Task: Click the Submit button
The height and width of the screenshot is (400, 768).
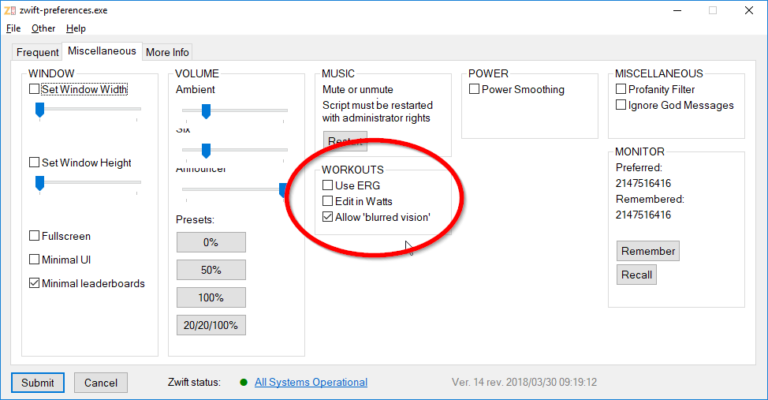Action: point(38,382)
